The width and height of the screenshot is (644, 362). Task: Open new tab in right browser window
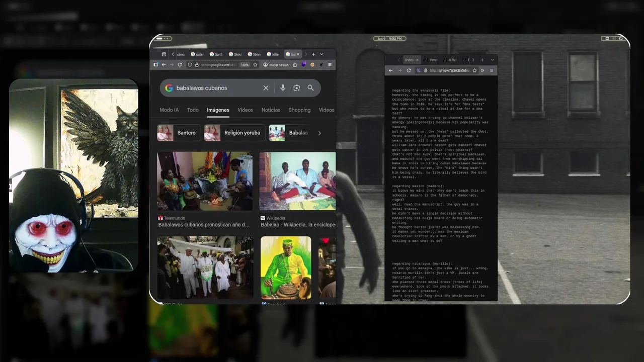click(482, 60)
